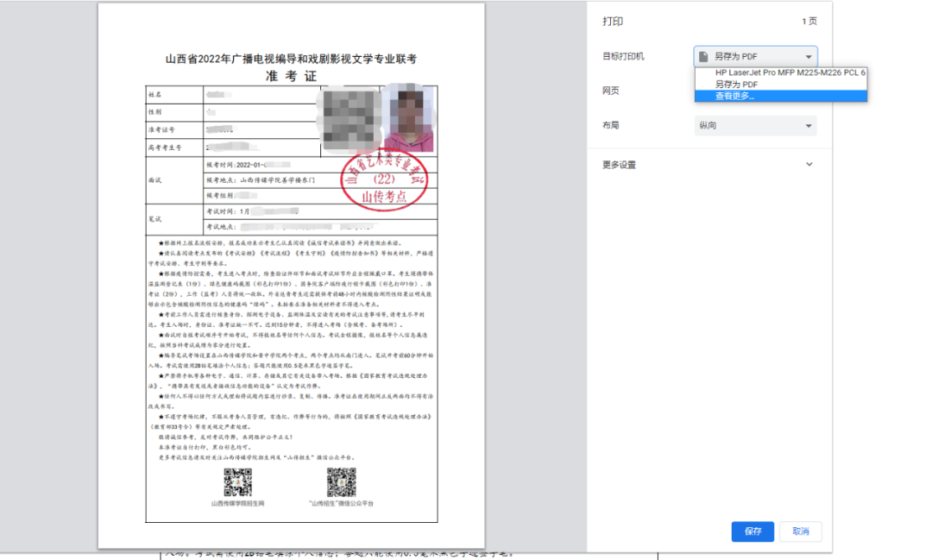Viewport: 932px width, 560px height.
Task: Click the 准考证 title in preview
Action: coord(291,76)
